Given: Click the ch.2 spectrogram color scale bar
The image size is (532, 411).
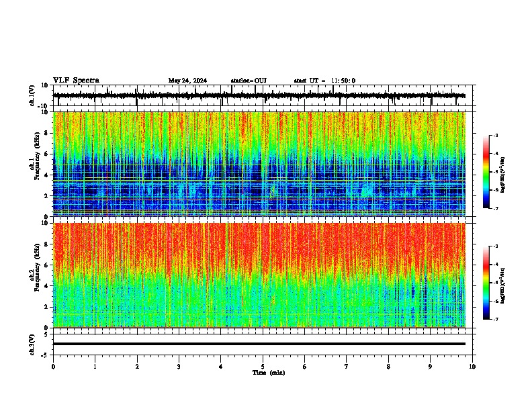Looking at the screenshot, I should pyautogui.click(x=486, y=283).
